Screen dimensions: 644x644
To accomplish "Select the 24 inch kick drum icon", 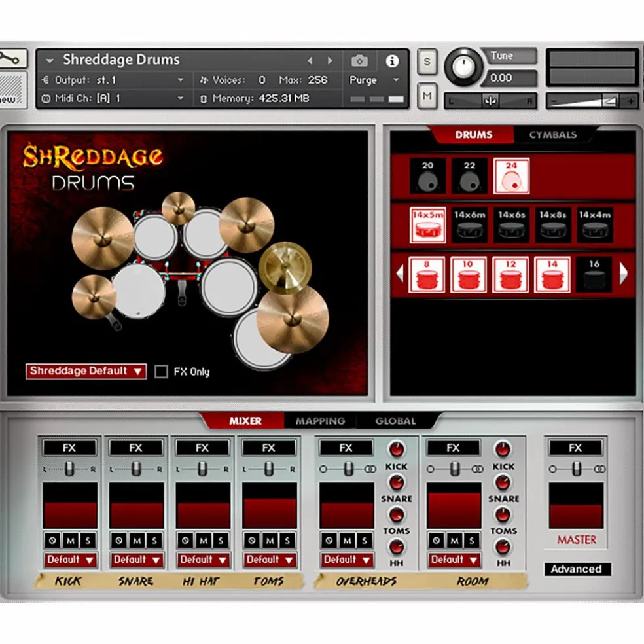I will [x=511, y=176].
